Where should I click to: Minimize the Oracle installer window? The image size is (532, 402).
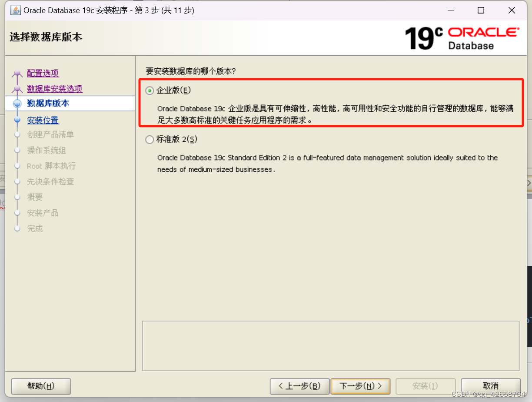tap(451, 10)
